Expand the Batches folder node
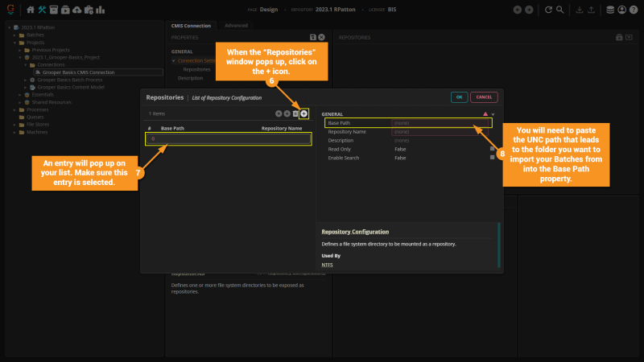Screen dimensions: 644x362 point(14,35)
